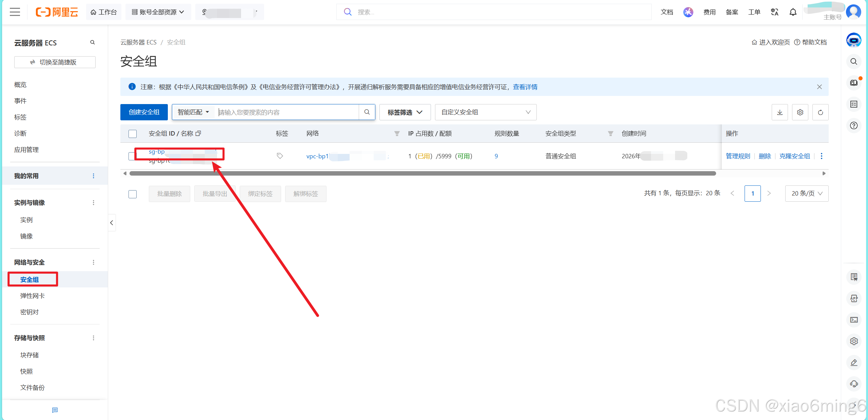Image resolution: width=868 pixels, height=420 pixels.
Task: Expand the 账号全部资源 dropdown
Action: tap(158, 12)
